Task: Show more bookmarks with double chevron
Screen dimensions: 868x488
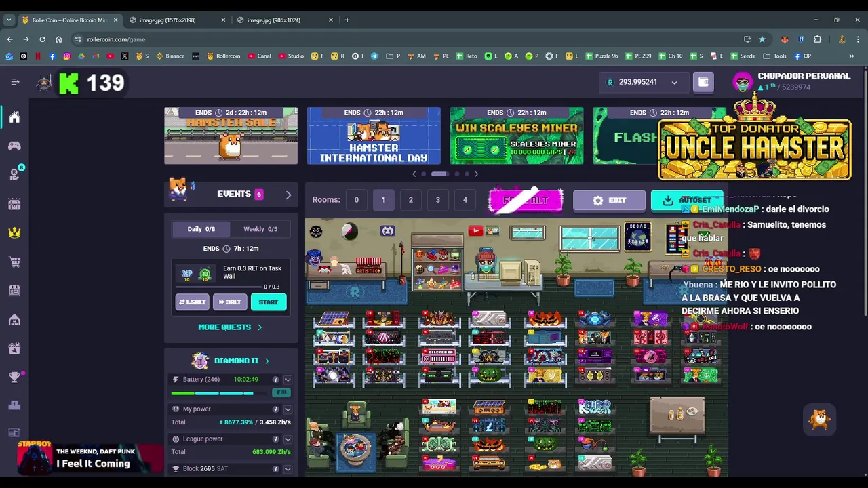Action: tap(851, 56)
